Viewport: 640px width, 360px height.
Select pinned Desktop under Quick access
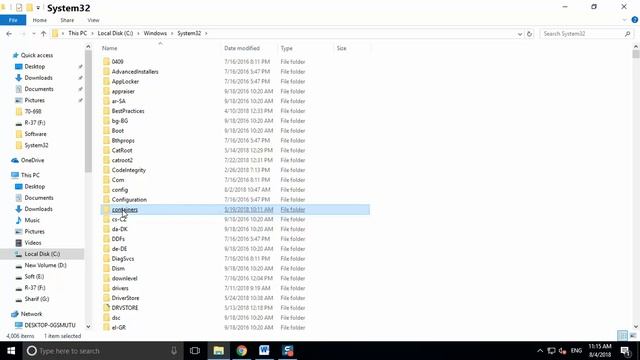[x=34, y=67]
